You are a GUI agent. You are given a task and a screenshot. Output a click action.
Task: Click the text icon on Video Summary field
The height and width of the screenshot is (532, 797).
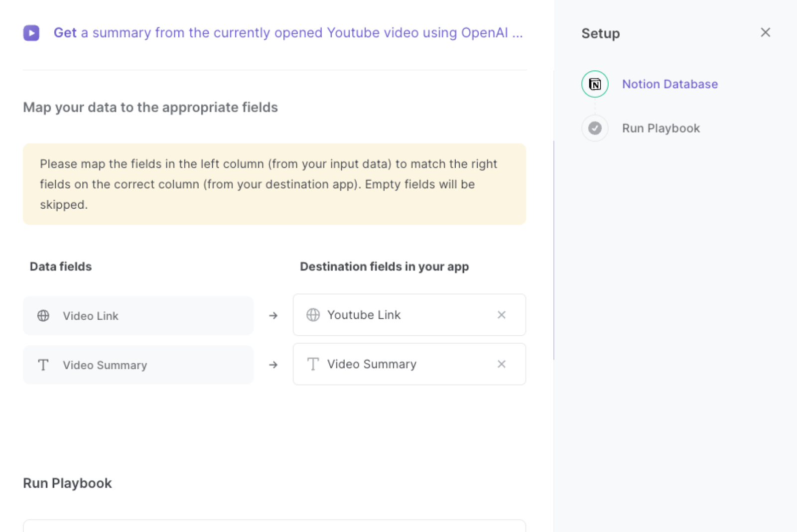pos(43,365)
